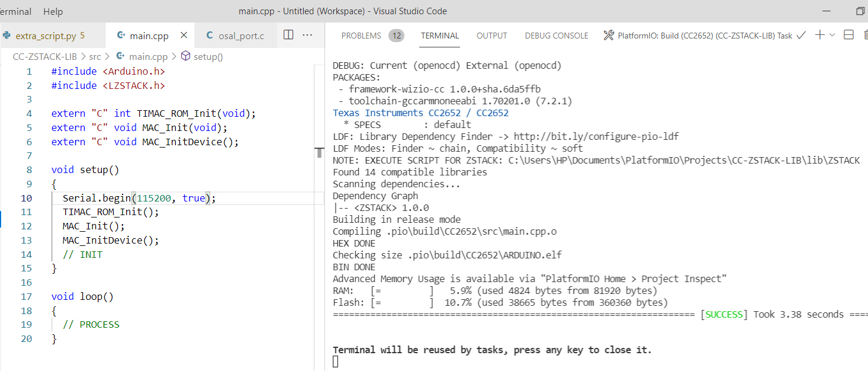Image resolution: width=868 pixels, height=371 pixels.
Task: Click the split terminal icon
Action: point(848,35)
